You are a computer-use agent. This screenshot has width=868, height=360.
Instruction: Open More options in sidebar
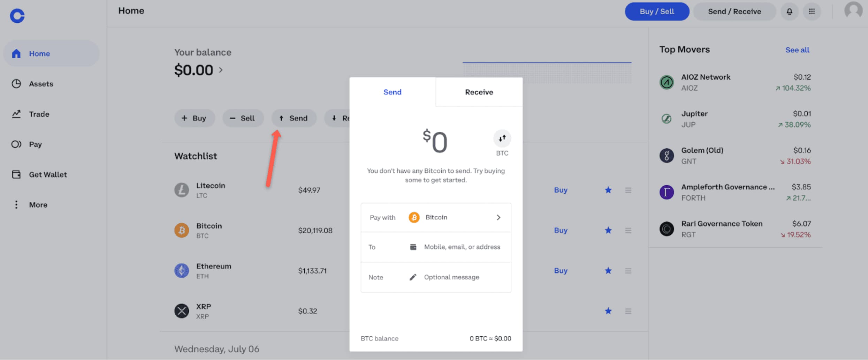pos(51,205)
